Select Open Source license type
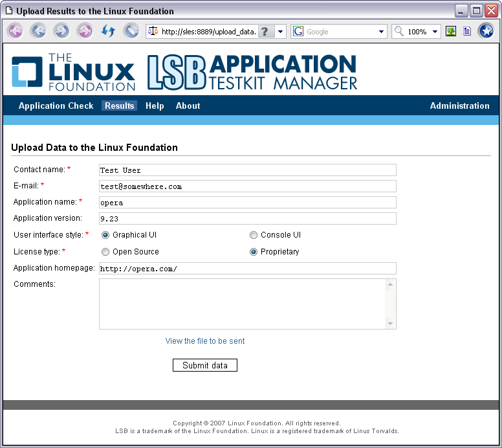502x448 pixels. (105, 252)
